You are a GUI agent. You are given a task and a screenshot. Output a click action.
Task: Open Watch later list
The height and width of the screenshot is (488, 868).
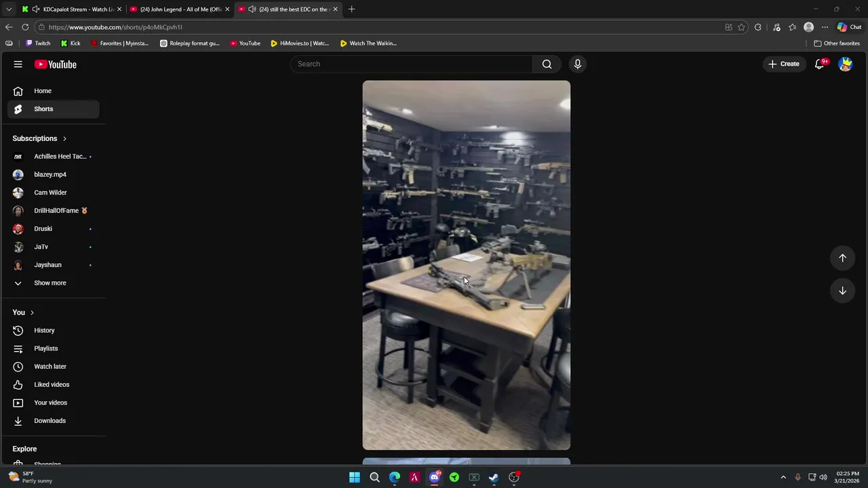pyautogui.click(x=54, y=367)
